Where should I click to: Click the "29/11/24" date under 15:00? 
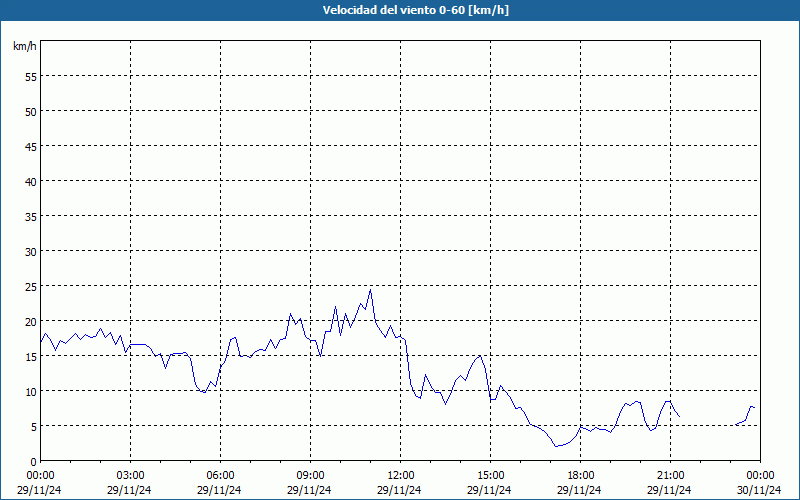point(489,490)
